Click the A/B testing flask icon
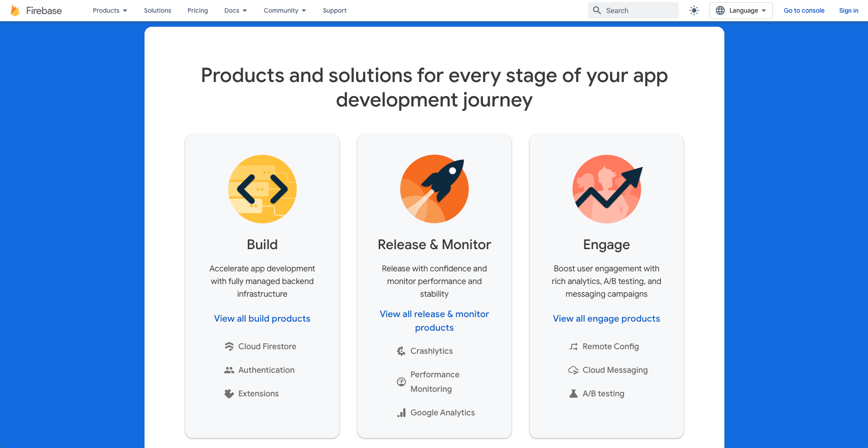 click(x=574, y=394)
